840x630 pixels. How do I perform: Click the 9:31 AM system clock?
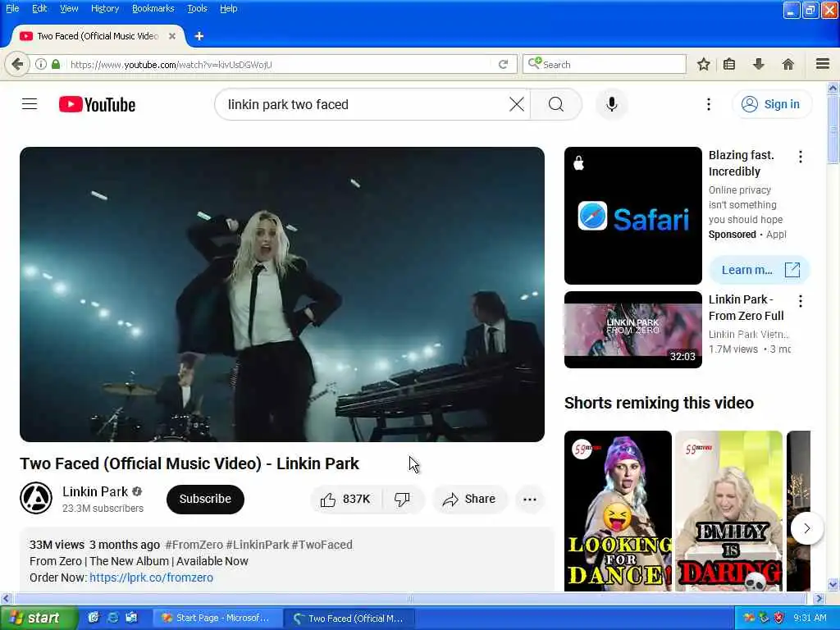(x=810, y=618)
